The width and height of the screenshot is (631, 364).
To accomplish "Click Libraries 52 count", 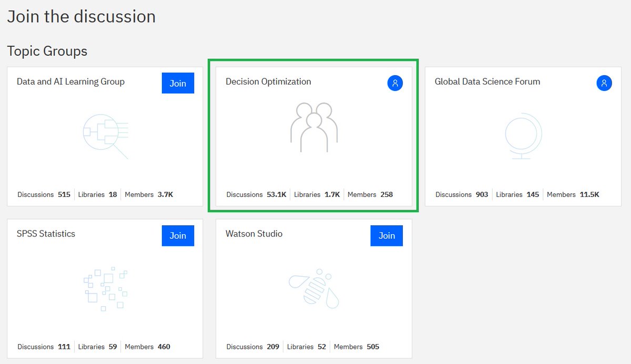I will click(x=307, y=347).
